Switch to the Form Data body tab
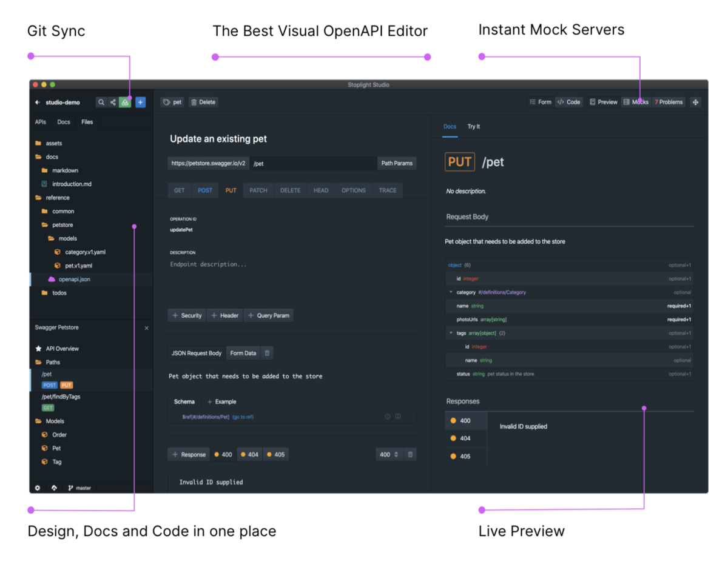This screenshot has width=728, height=564. [243, 353]
